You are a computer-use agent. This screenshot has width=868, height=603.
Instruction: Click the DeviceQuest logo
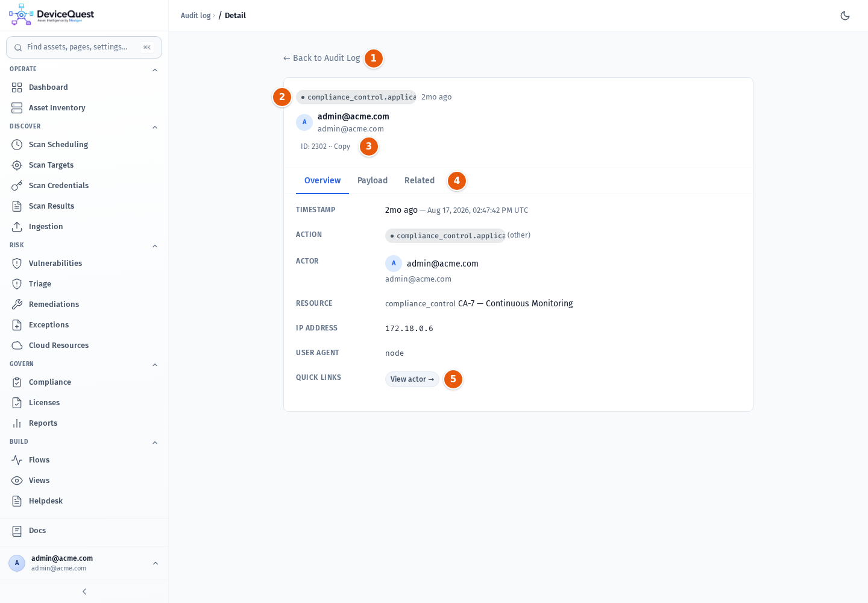52,15
